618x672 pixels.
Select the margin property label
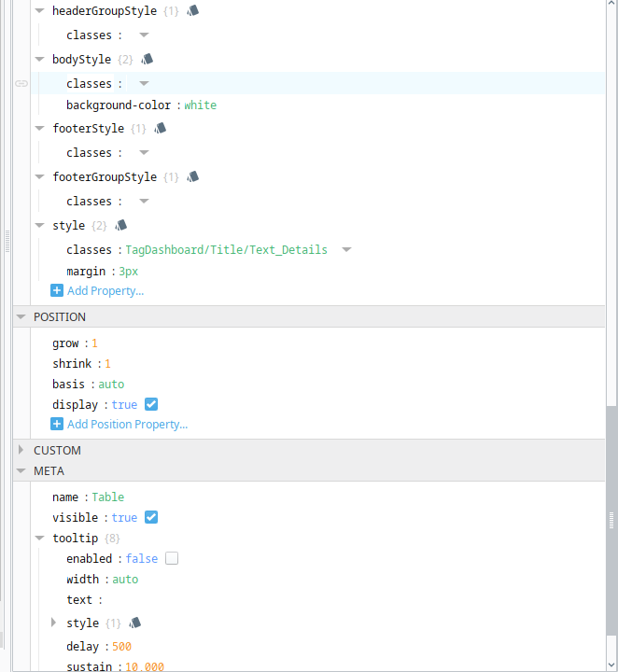pos(86,272)
